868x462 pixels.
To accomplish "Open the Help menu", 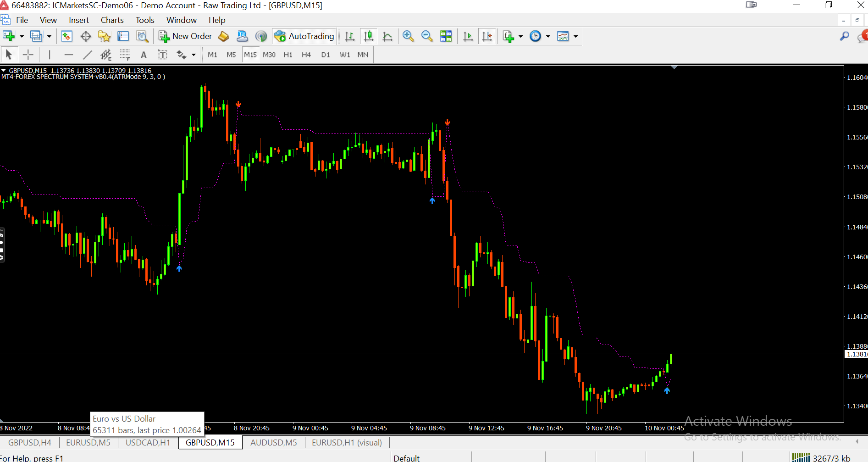I will (217, 20).
